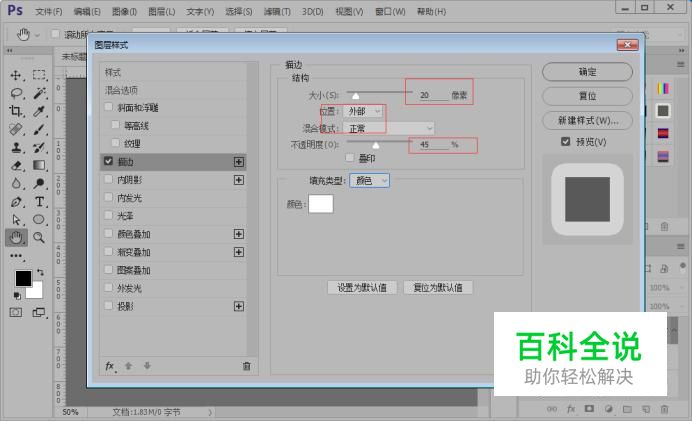
Task: Enable 纹理 checkbox
Action: click(x=116, y=143)
